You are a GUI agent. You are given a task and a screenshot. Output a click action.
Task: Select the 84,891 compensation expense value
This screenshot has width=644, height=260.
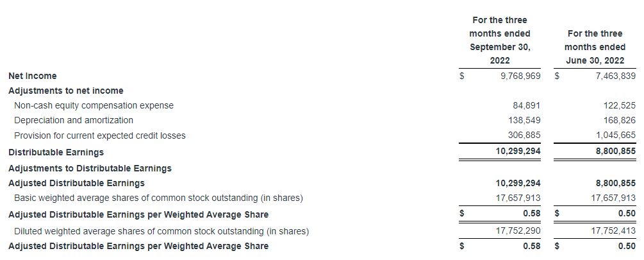tap(527, 105)
